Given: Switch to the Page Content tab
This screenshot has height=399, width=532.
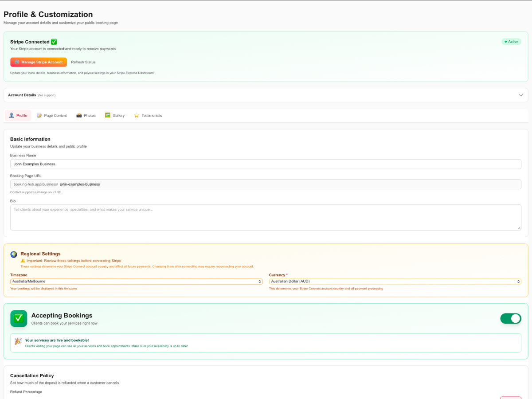Looking at the screenshot, I should coord(52,115).
